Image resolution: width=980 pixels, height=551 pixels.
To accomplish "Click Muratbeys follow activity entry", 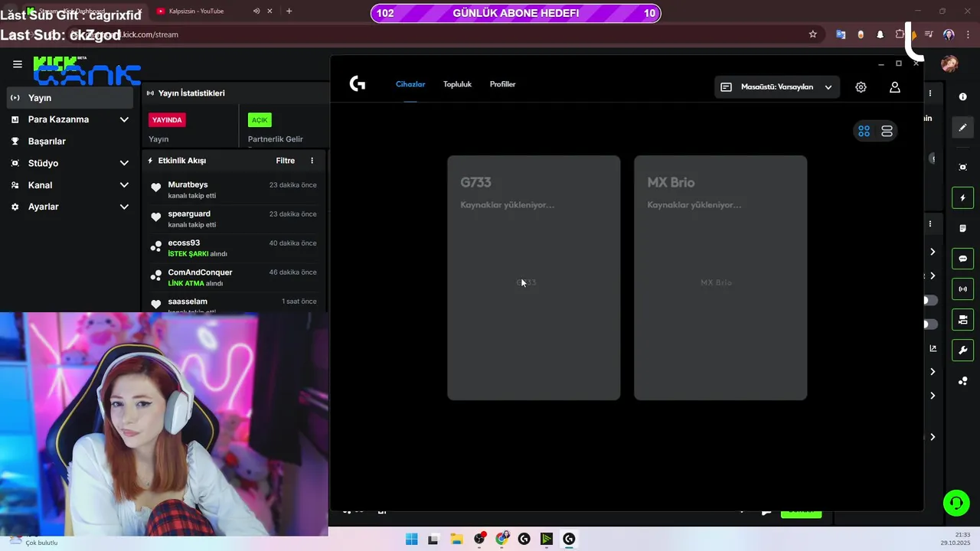I will (234, 190).
